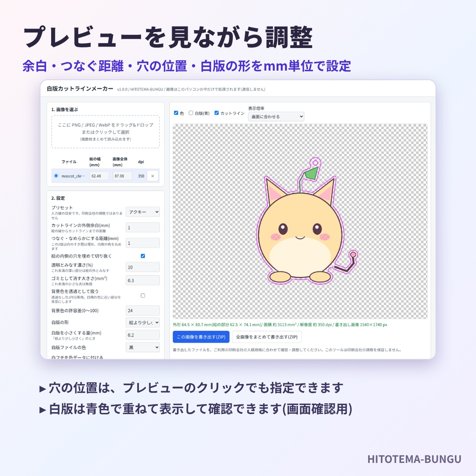The width and height of the screenshot is (476, 476).
Task: Click この画像を書き出す(ZIP) button
Action: [x=201, y=337]
